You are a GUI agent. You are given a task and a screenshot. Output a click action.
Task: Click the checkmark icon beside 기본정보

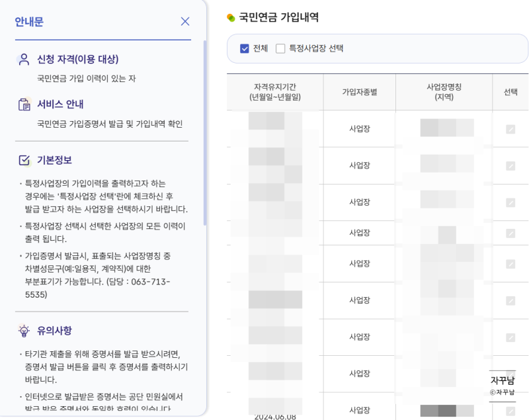[24, 160]
